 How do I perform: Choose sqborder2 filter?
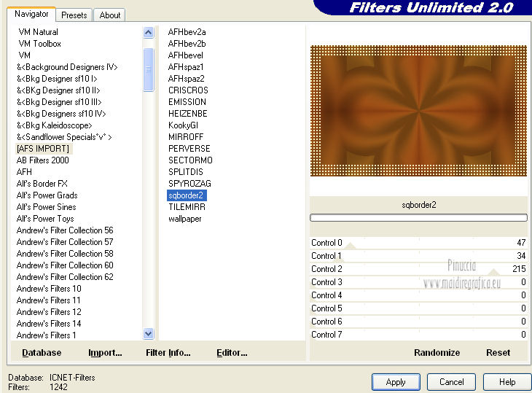click(x=187, y=195)
